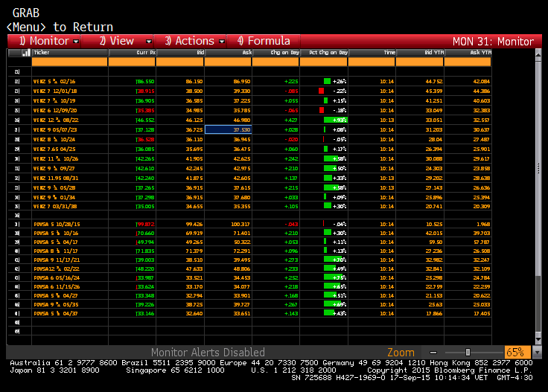Open the Actions menu

pos(190,41)
